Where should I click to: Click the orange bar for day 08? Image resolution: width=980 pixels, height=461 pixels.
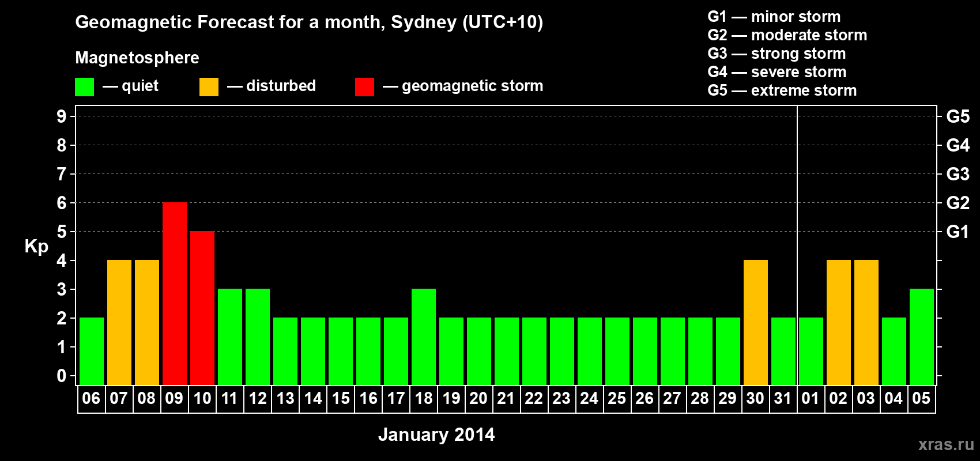147,322
